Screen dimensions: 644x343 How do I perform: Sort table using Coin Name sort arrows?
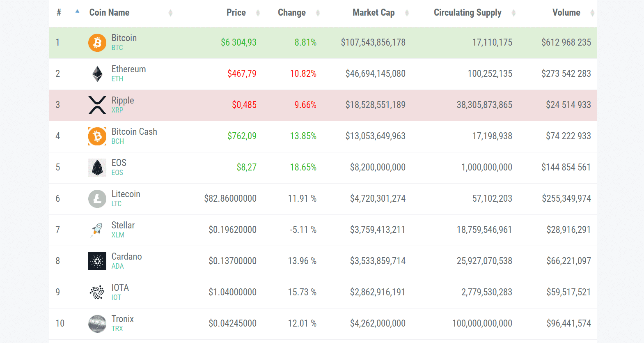click(x=170, y=13)
